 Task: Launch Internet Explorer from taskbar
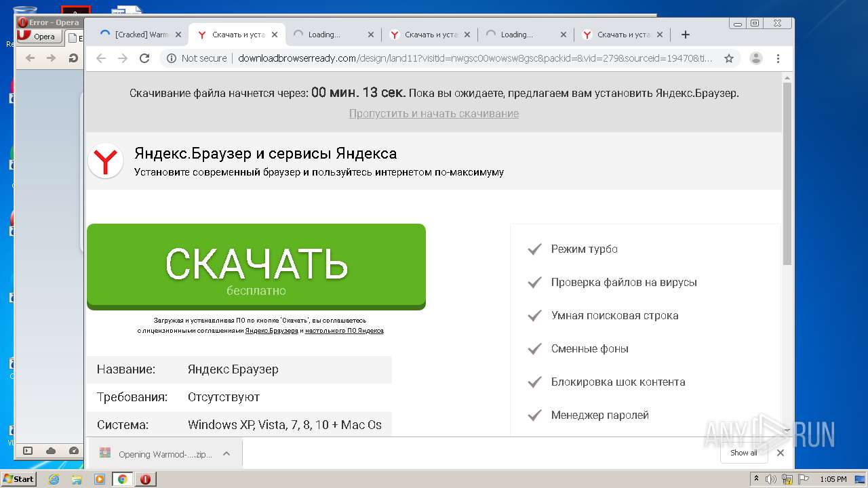click(54, 479)
